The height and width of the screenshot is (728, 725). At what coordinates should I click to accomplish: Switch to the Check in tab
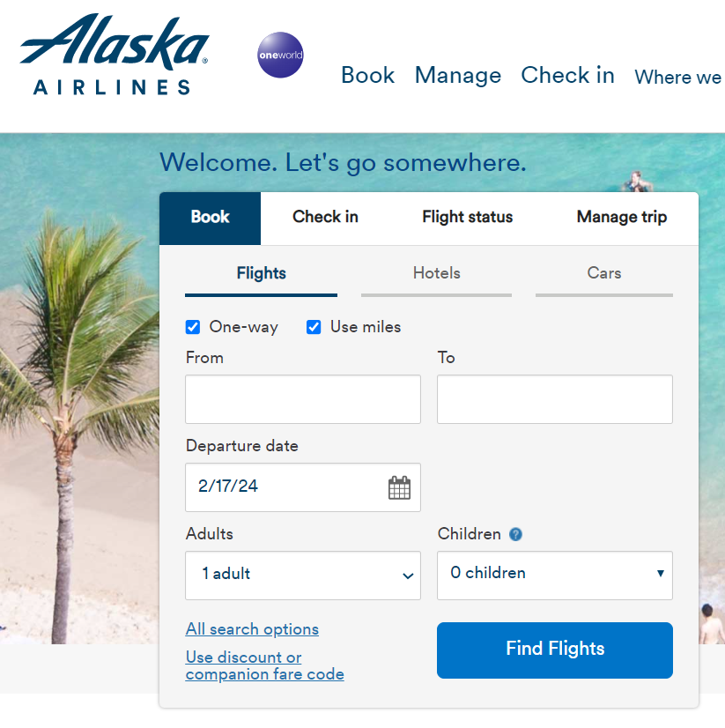325,217
